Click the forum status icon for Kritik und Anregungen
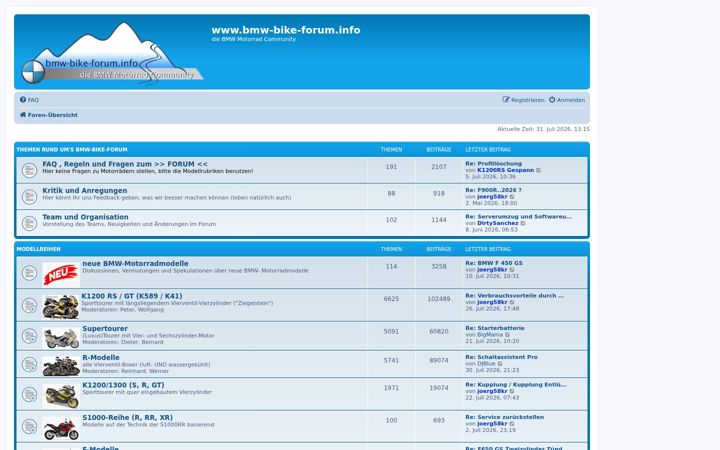The image size is (720, 450). (29, 197)
